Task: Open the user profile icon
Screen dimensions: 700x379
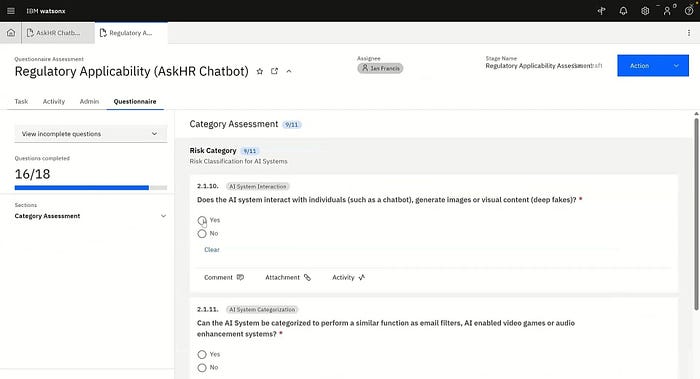Action: pyautogui.click(x=667, y=11)
